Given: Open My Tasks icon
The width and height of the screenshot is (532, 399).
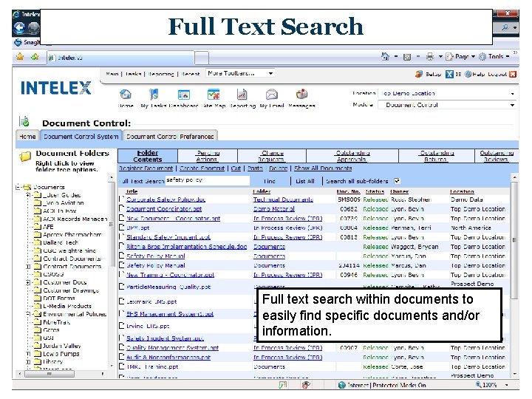Looking at the screenshot, I should click(x=154, y=95).
